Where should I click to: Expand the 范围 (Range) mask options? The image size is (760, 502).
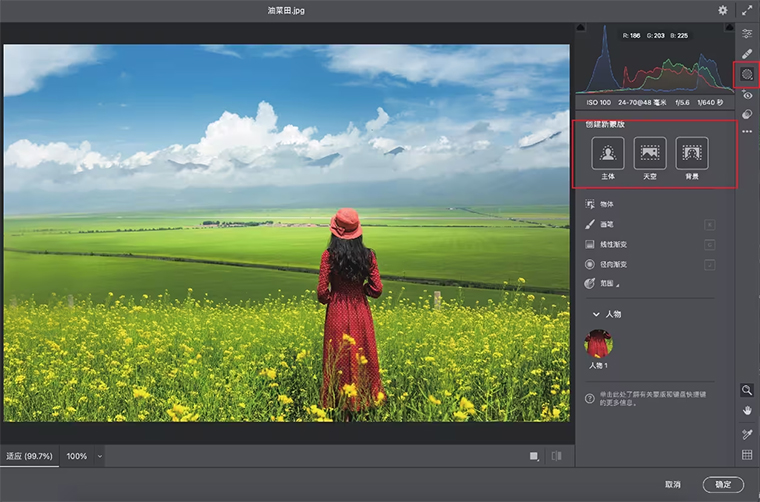point(608,284)
